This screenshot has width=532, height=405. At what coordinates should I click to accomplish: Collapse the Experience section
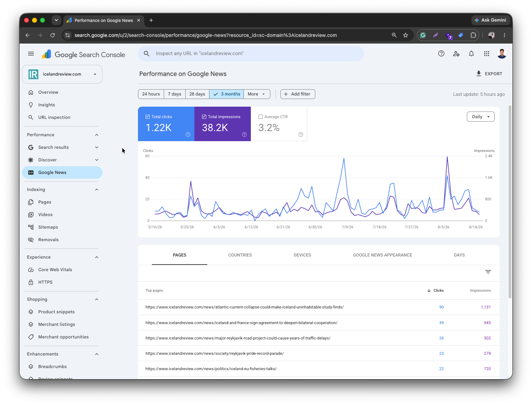pos(97,257)
